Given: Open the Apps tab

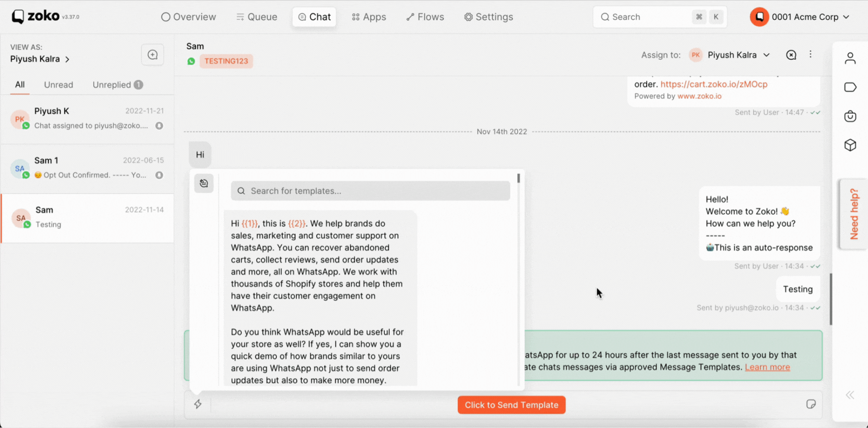Looking at the screenshot, I should point(369,17).
